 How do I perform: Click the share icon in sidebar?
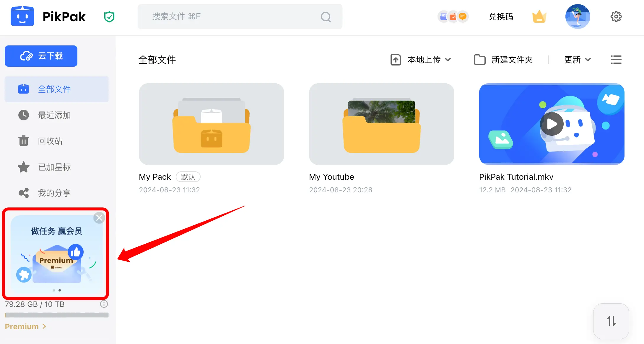[x=24, y=193]
